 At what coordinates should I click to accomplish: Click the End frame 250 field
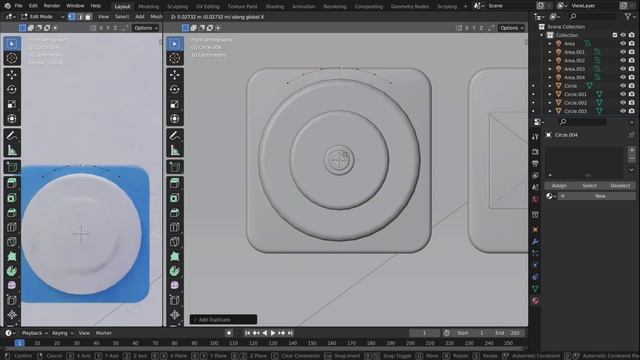508,333
